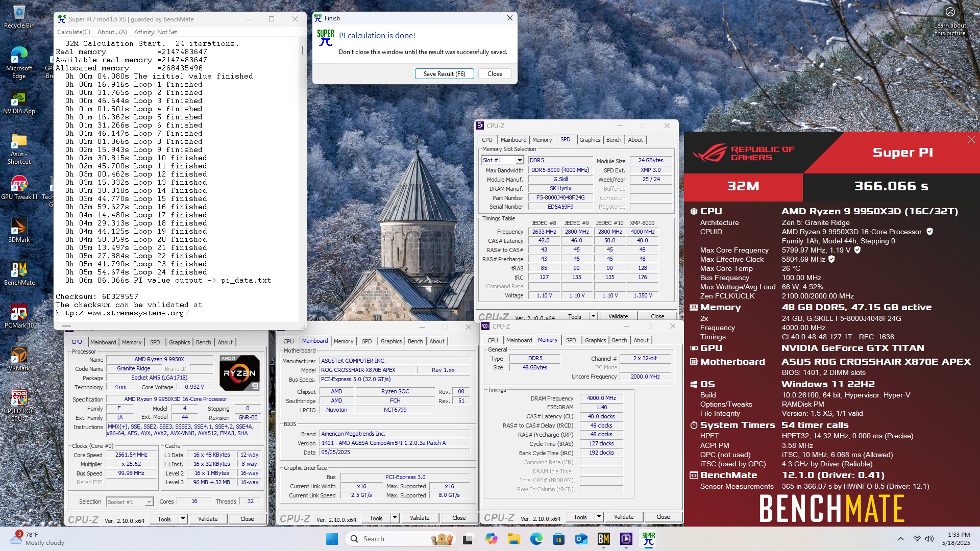
Task: Switch to CPU-Z taskbar icon
Action: (x=626, y=539)
